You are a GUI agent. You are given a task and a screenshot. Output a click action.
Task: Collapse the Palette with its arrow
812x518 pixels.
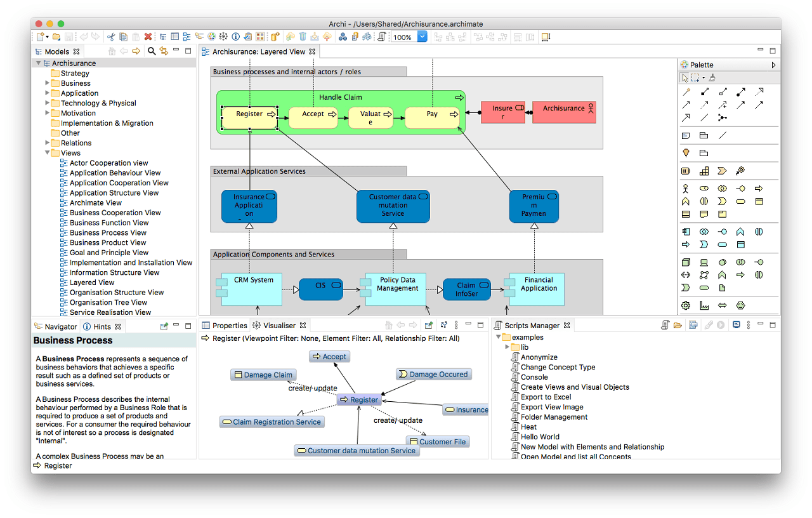(x=773, y=65)
